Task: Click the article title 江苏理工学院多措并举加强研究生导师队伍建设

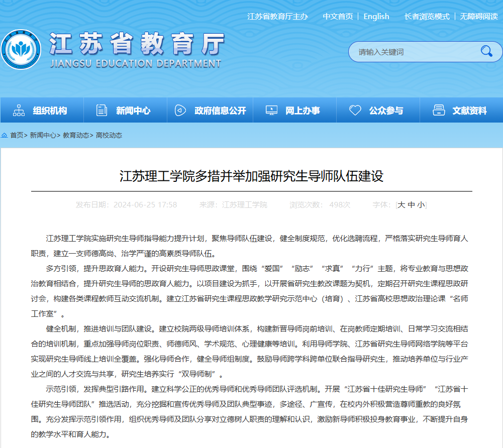Action: pos(251,176)
